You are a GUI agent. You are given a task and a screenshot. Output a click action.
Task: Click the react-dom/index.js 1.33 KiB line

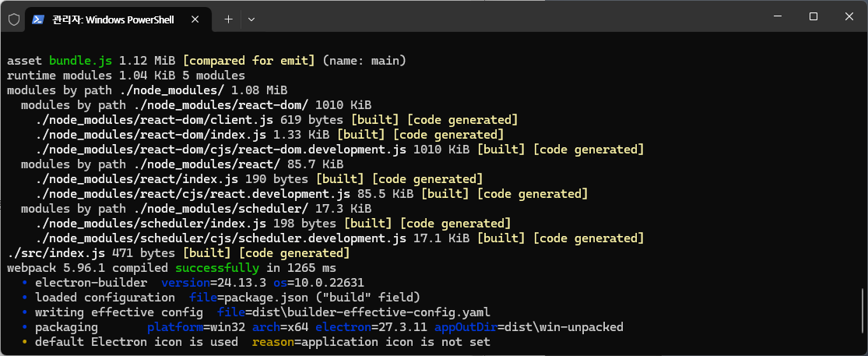coord(269,135)
